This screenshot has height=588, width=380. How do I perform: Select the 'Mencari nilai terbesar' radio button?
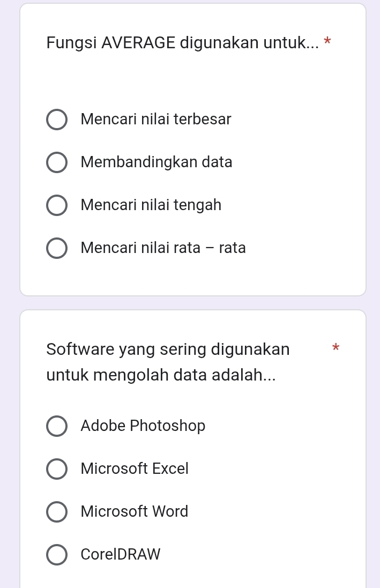click(x=57, y=120)
